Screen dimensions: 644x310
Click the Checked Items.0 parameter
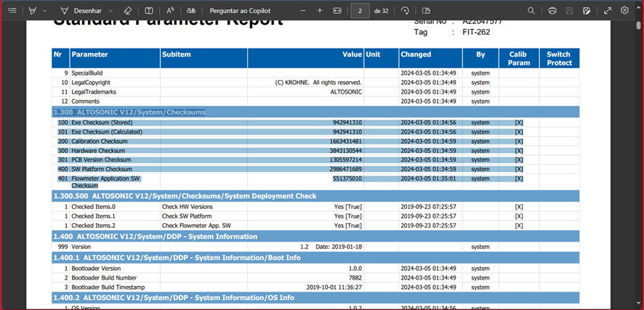(x=93, y=207)
